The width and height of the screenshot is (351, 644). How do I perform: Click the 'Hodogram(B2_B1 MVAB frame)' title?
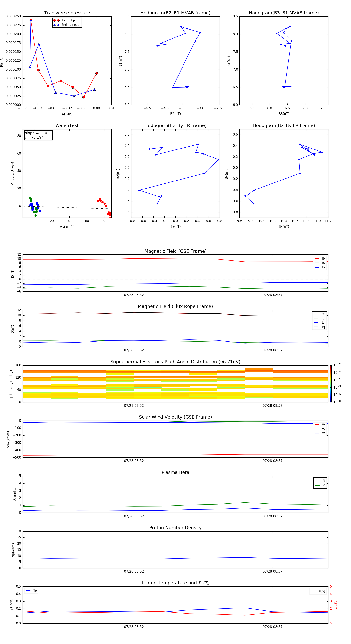175,13
